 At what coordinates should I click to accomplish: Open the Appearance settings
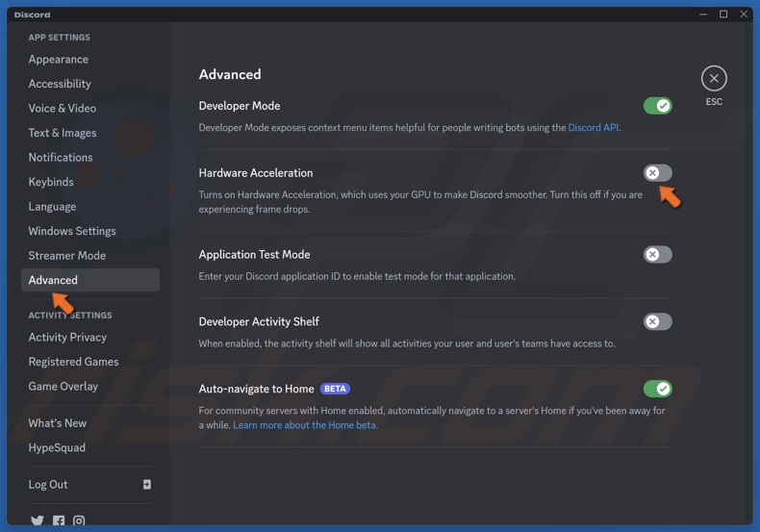coord(90,59)
